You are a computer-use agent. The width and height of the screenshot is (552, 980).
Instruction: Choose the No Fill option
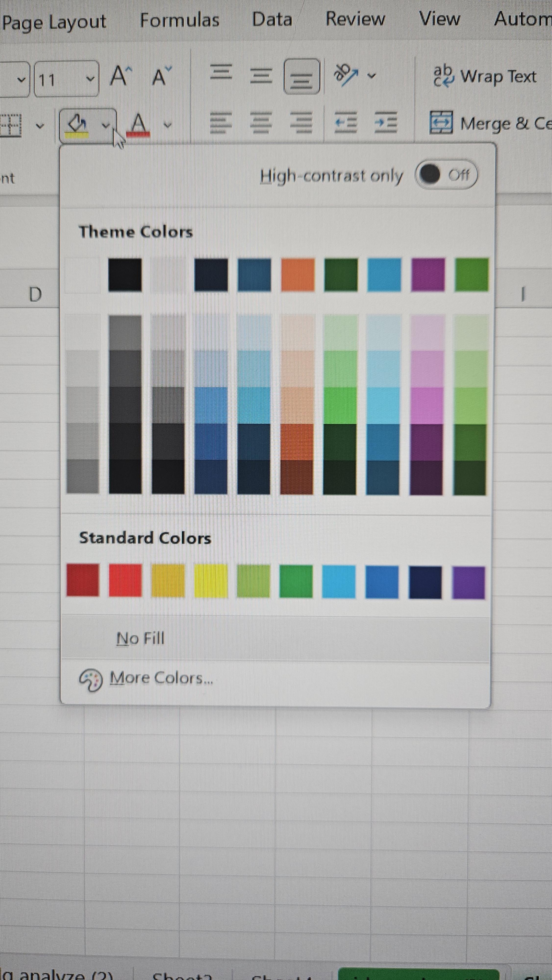tap(140, 638)
